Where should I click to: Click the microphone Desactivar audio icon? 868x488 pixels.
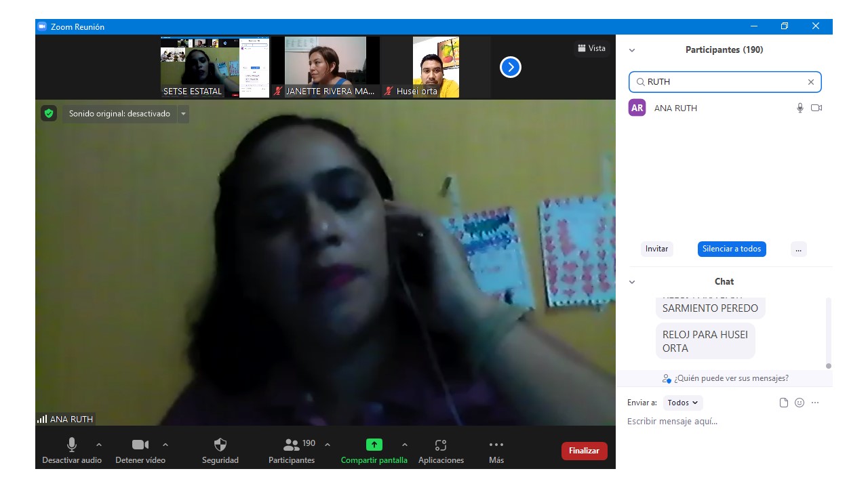pyautogui.click(x=72, y=445)
